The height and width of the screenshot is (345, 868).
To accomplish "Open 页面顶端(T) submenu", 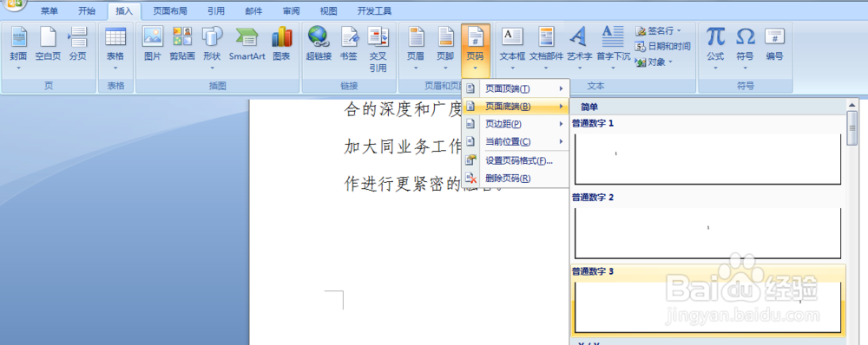I will pyautogui.click(x=516, y=88).
